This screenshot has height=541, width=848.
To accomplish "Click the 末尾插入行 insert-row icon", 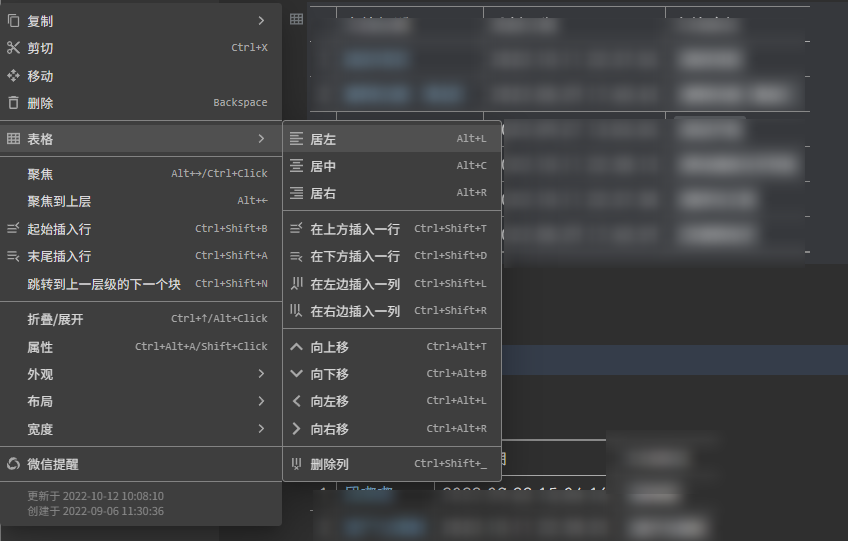I will (14, 255).
